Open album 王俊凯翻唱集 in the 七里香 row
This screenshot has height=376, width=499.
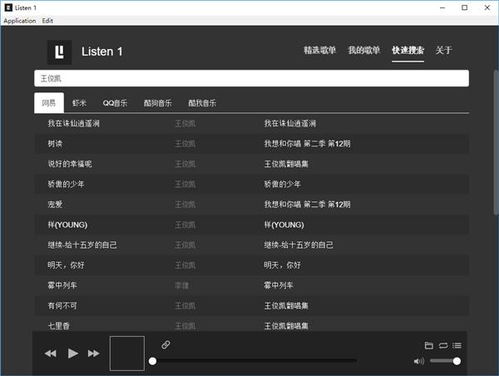pyautogui.click(x=286, y=326)
